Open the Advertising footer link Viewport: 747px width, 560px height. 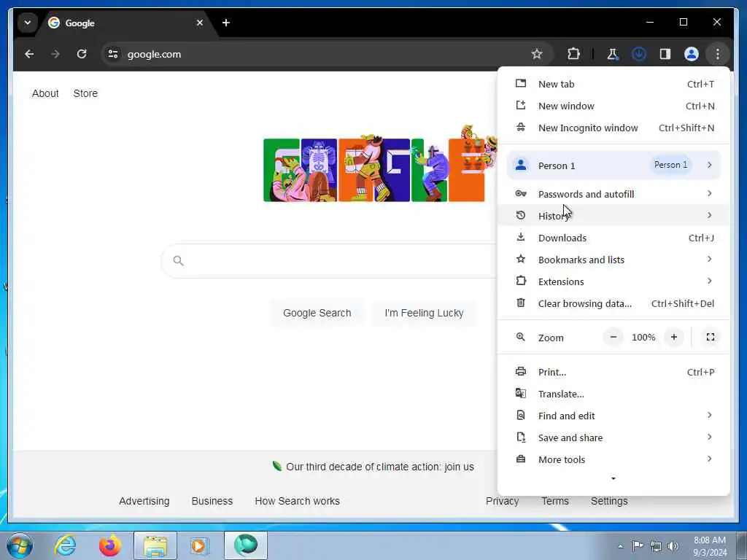[x=144, y=501]
